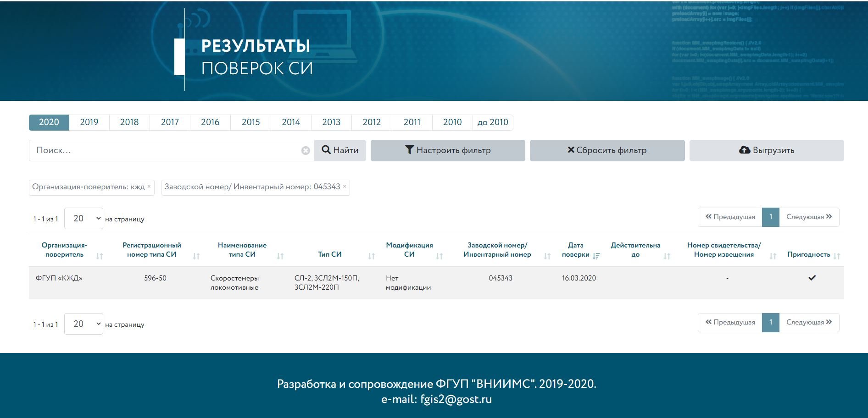Open Настроить фильтр settings

tap(448, 150)
